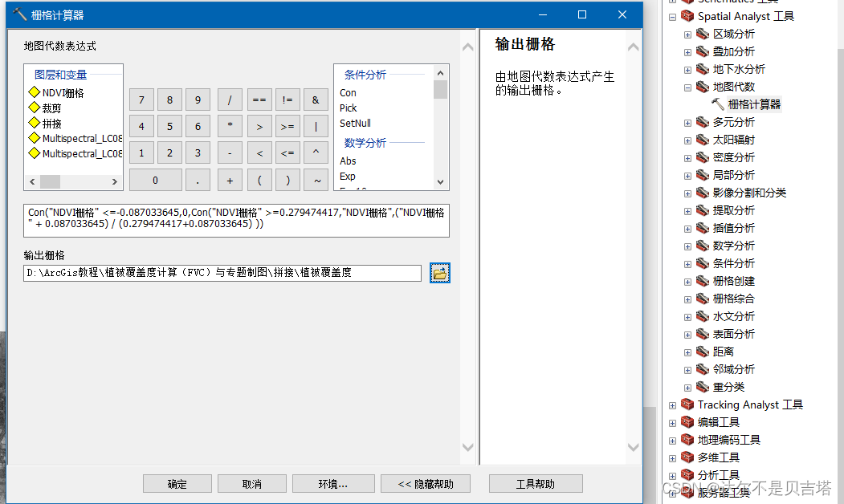
Task: Click the 地理编码工具 toolbox icon
Action: [x=687, y=440]
